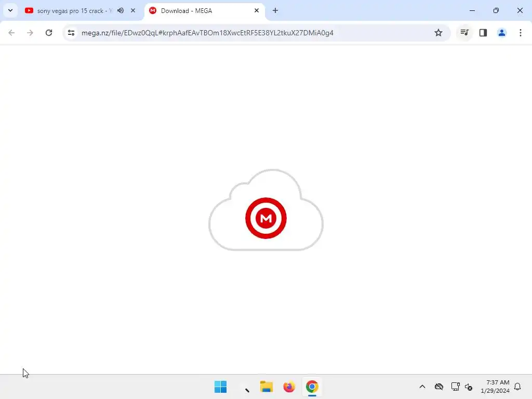532x399 pixels.
Task: Open the OneDrive cloud tray icon
Action: pos(439,387)
